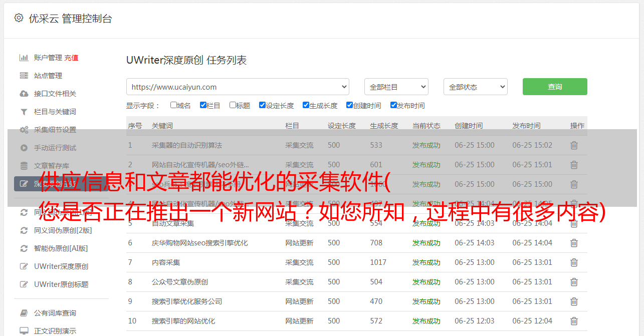Click keyword 搜索引擎优化服务公司
The image size is (644, 336).
(187, 301)
